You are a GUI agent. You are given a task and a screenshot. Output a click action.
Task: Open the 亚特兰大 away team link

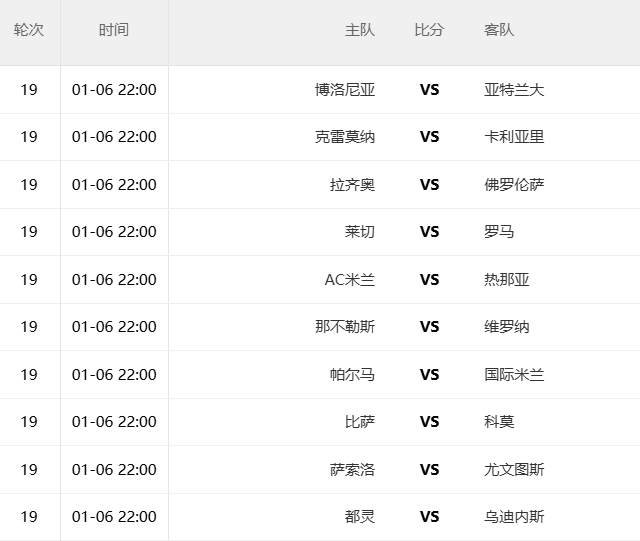(x=514, y=90)
